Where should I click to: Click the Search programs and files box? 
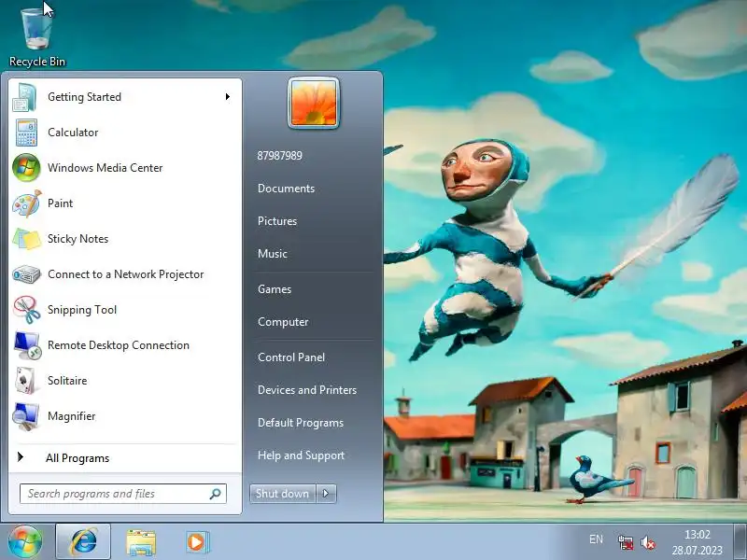pos(123,494)
